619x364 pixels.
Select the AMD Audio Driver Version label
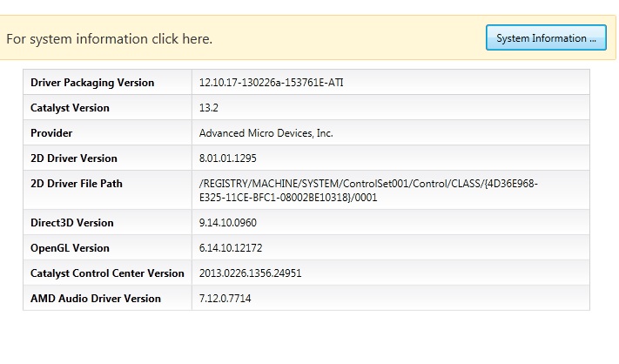tap(96, 299)
